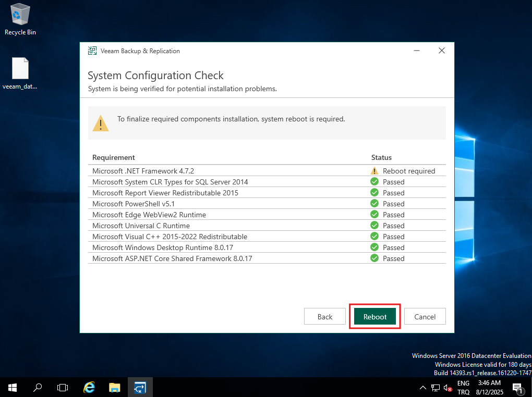
Task: Open Task View from taskbar
Action: 63,387
